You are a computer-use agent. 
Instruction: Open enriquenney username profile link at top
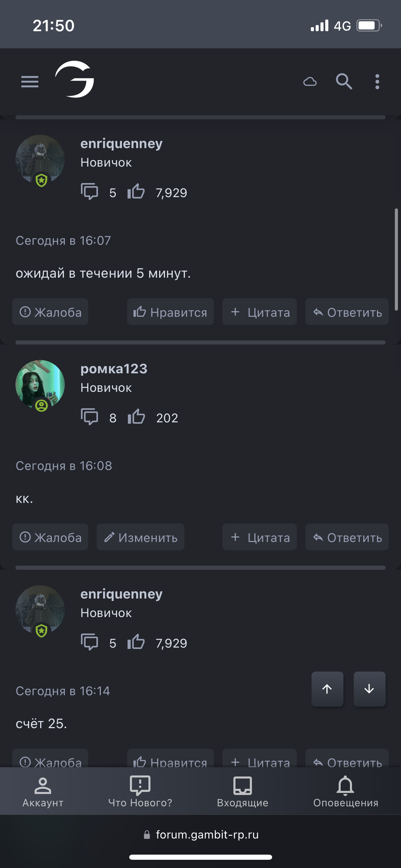(x=121, y=144)
